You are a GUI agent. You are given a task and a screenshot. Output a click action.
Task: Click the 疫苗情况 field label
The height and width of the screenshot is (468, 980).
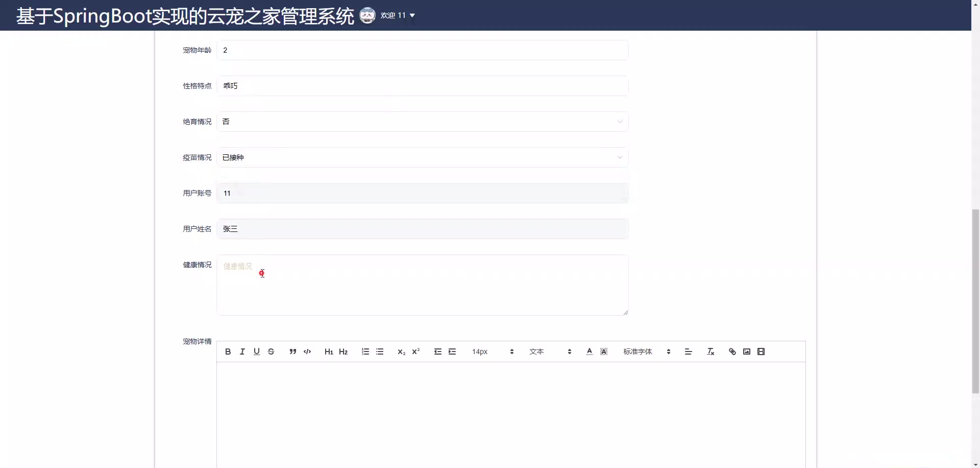197,157
